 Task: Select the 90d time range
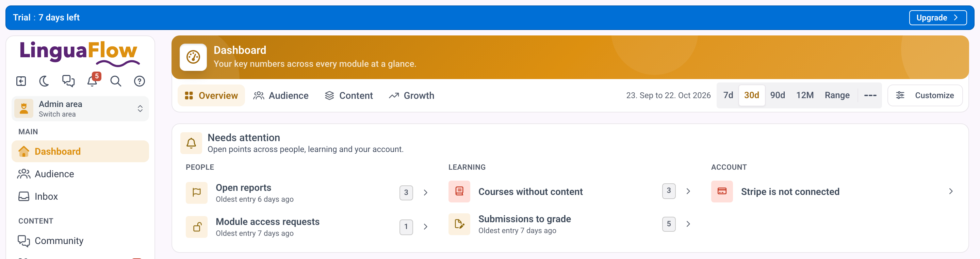(777, 95)
